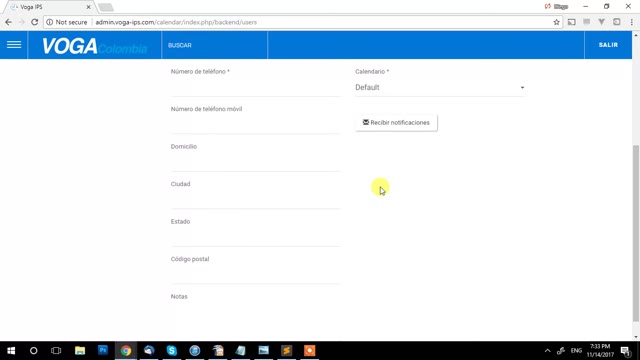Focus the Número de teléfono móvil field

(256, 124)
